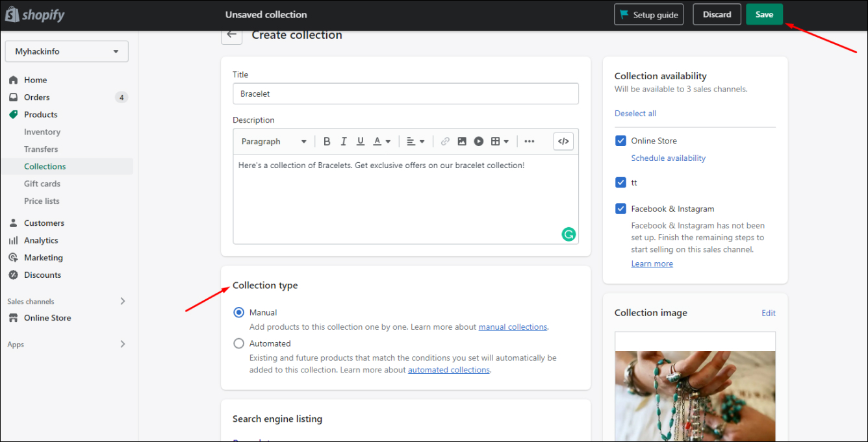Open the text color dropdown
868x442 pixels.
[382, 141]
